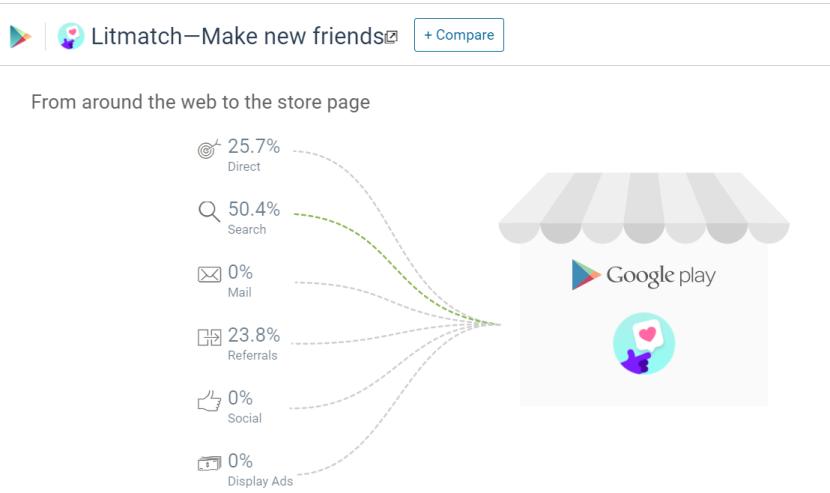The width and height of the screenshot is (830, 493).
Task: Click the storefront awning graphic
Action: click(x=643, y=207)
